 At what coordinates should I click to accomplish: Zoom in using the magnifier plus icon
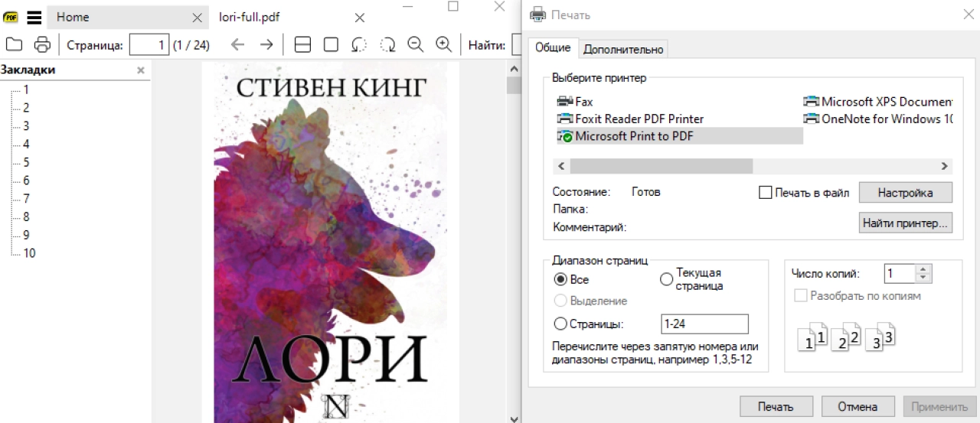444,44
